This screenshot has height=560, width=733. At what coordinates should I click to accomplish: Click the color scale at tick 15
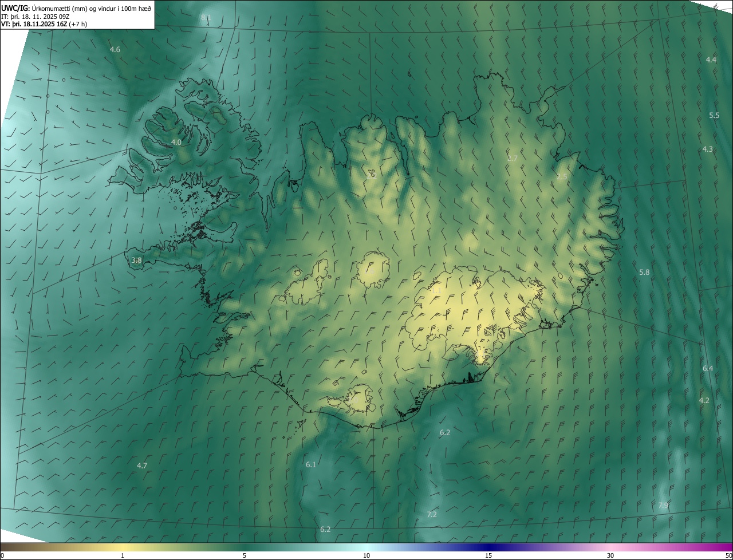pos(488,556)
